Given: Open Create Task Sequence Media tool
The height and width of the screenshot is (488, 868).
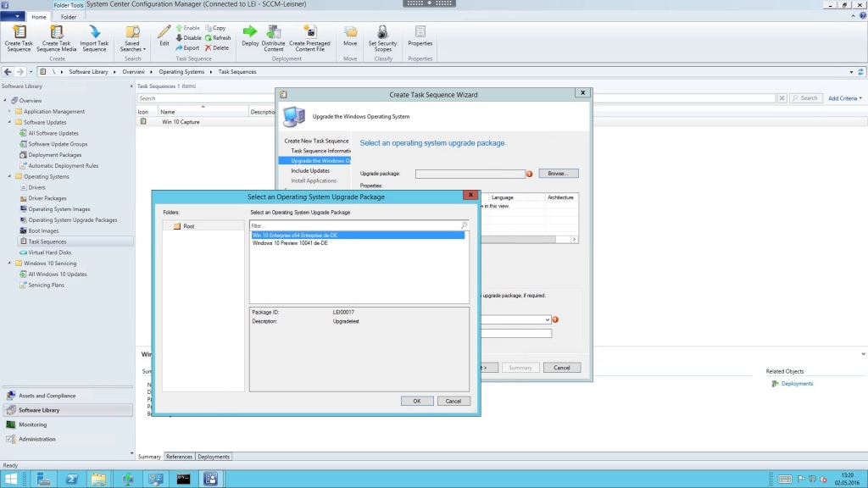Looking at the screenshot, I should tap(57, 38).
